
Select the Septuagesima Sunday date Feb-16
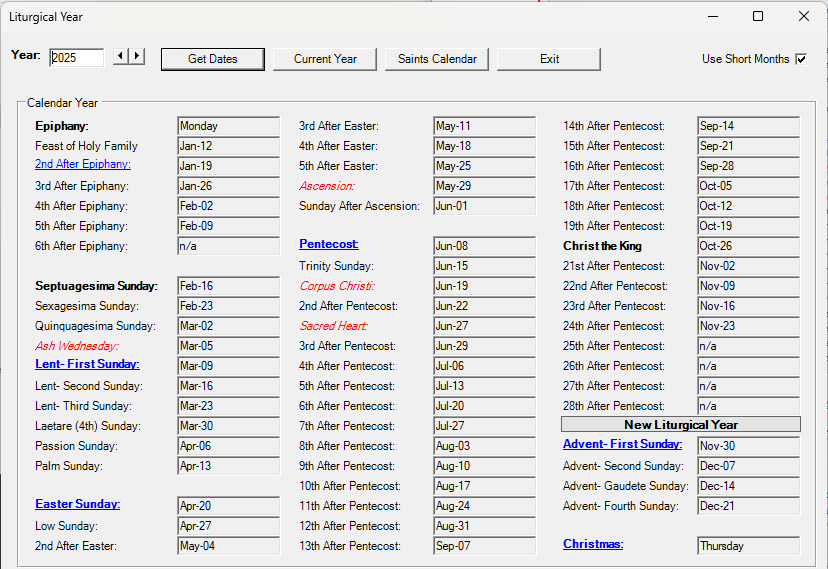(229, 286)
